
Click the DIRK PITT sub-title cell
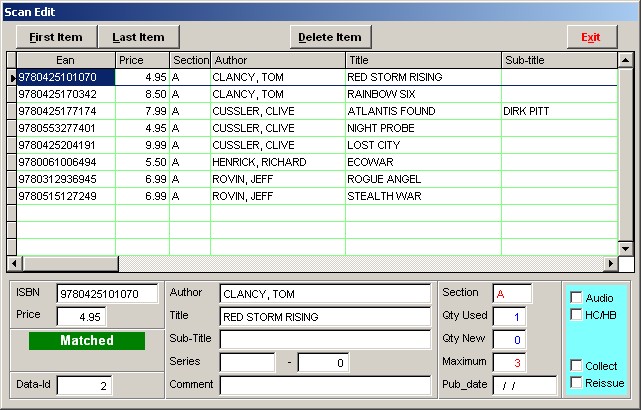pyautogui.click(x=559, y=111)
